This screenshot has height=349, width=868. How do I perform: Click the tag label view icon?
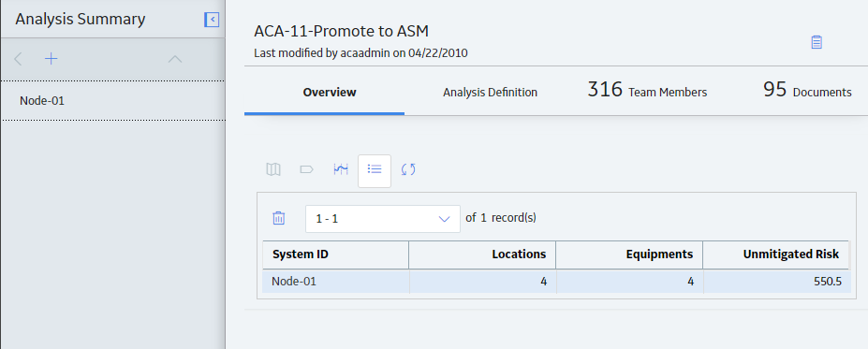[307, 169]
